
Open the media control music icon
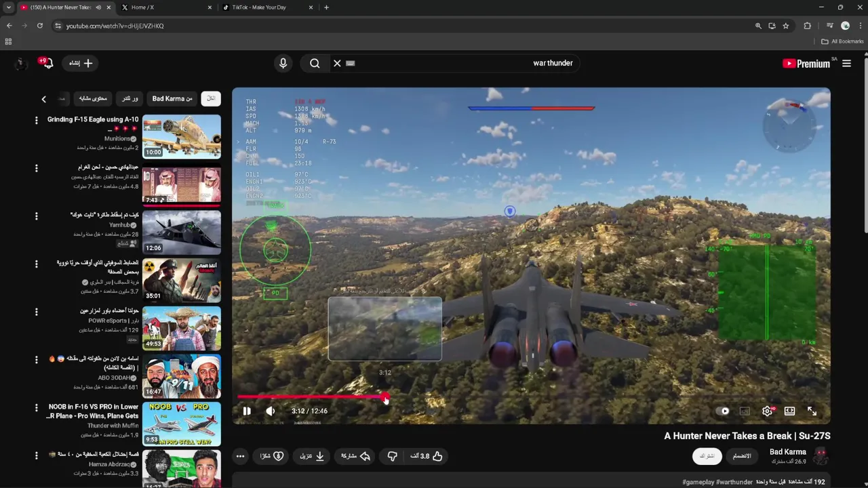point(829,26)
